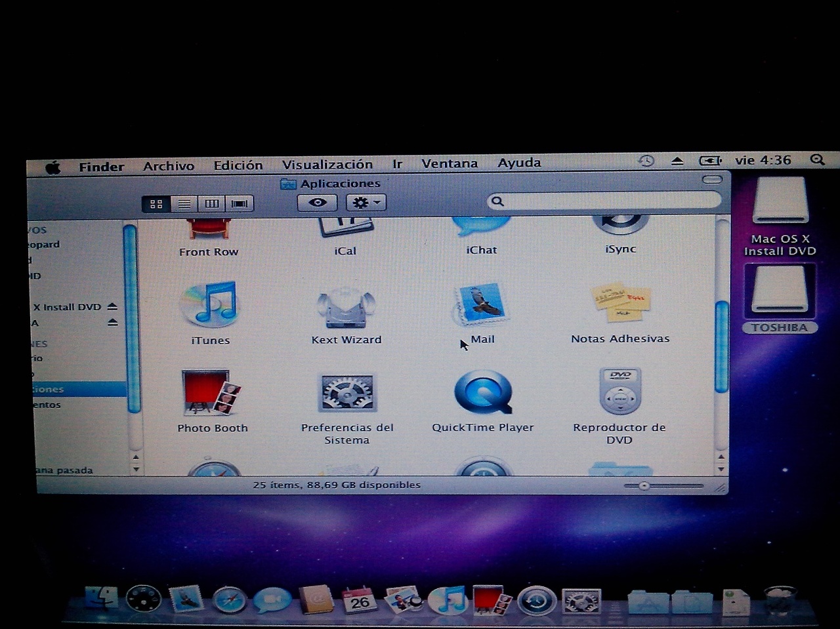
Task: Open the iTunes application icon
Action: click(210, 306)
